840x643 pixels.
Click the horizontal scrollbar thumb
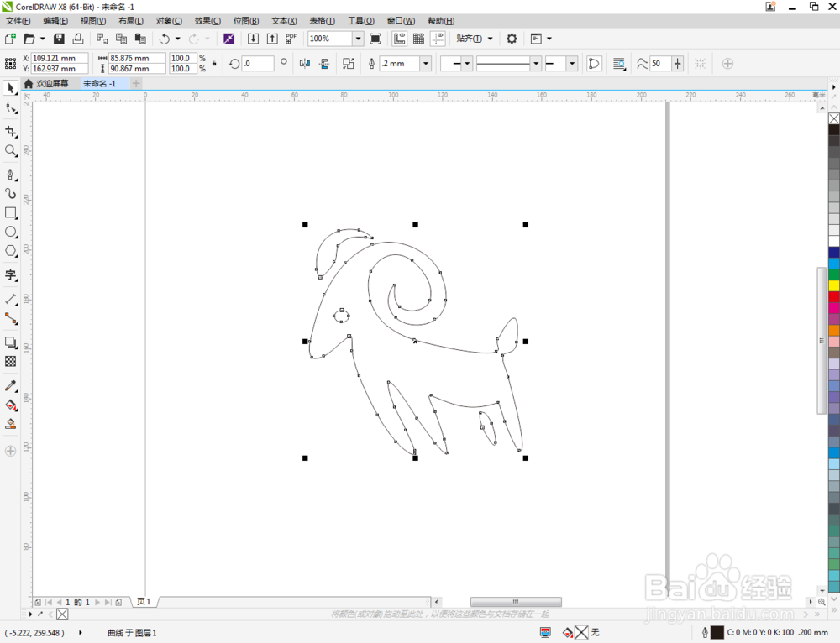(x=516, y=602)
